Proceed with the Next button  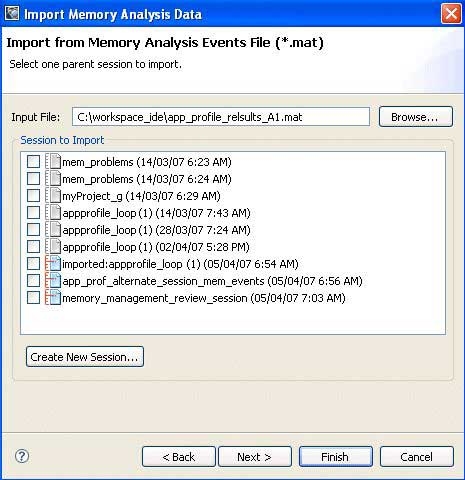[x=255, y=457]
